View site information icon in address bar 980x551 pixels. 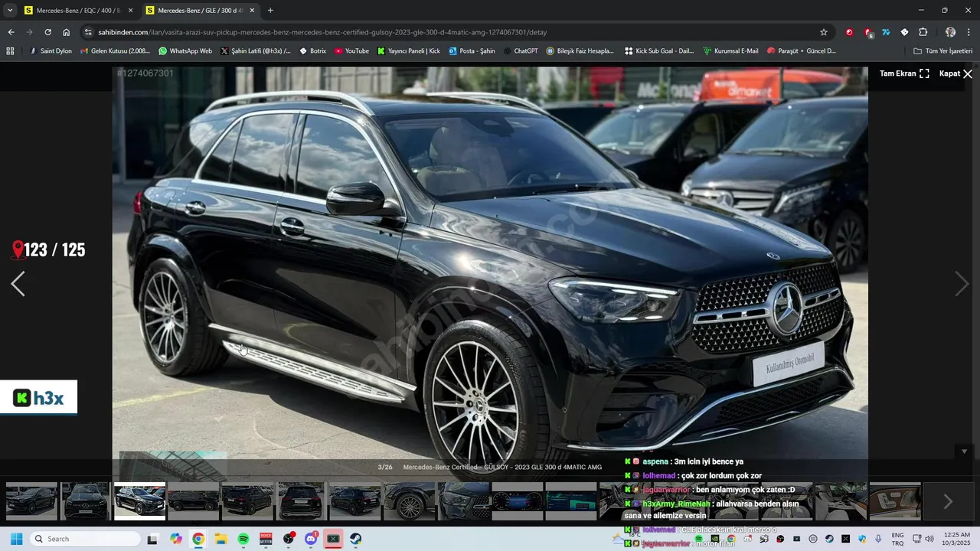point(89,32)
